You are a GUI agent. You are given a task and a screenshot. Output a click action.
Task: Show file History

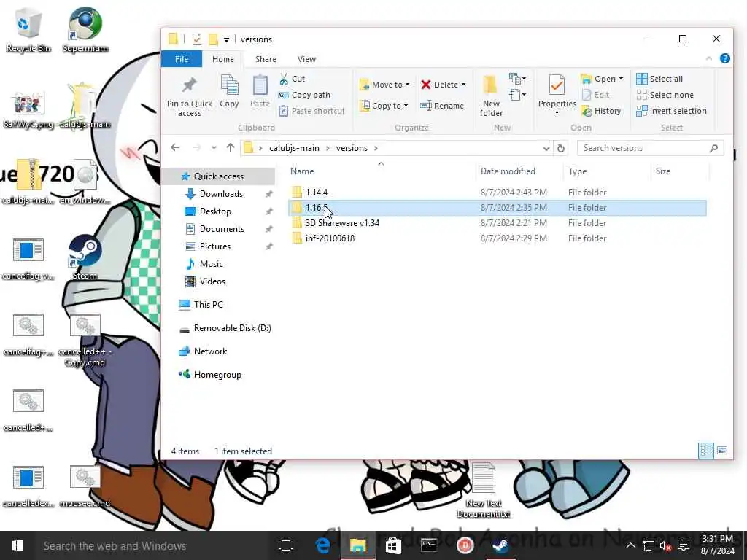tap(601, 111)
